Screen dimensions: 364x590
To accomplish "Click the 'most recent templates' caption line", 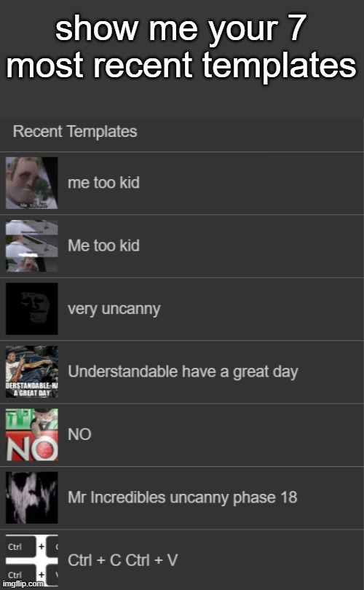I will point(181,65).
